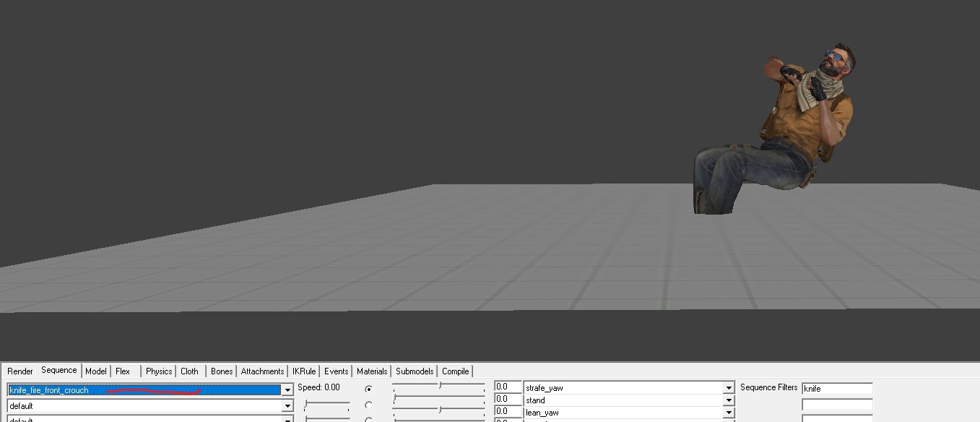Go to the Physics tab

(x=158, y=371)
